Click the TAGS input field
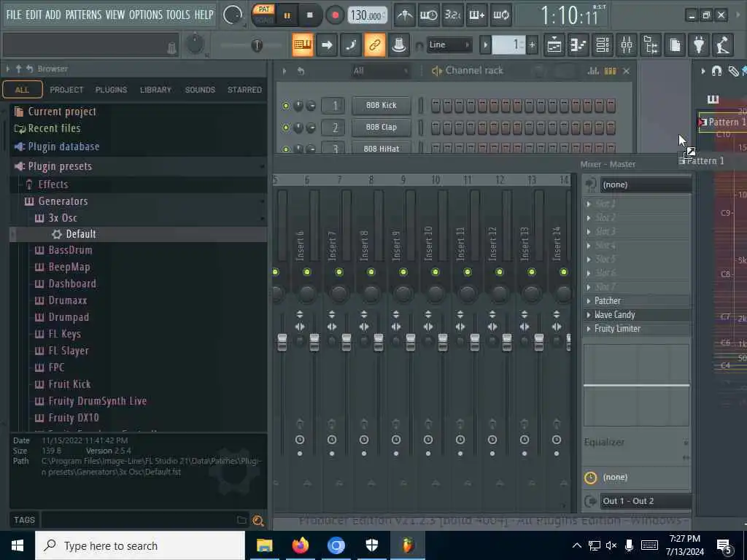Image resolution: width=747 pixels, height=560 pixels. [x=139, y=520]
